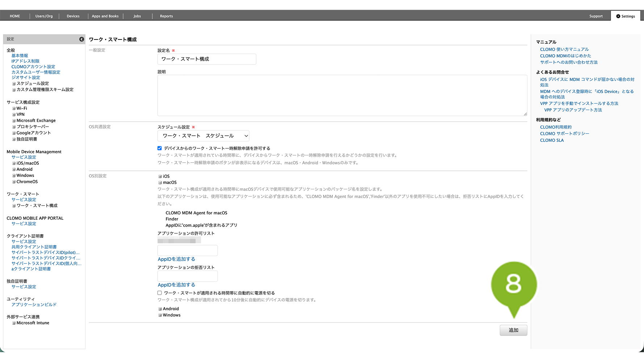Expand the iOS/macOS MDM node

pos(14,164)
